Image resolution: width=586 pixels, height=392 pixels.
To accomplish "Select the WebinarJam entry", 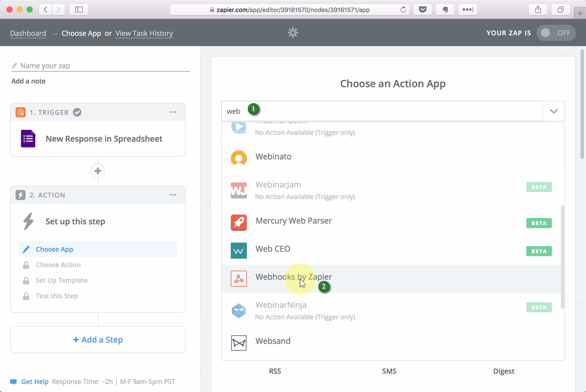I will pos(391,190).
